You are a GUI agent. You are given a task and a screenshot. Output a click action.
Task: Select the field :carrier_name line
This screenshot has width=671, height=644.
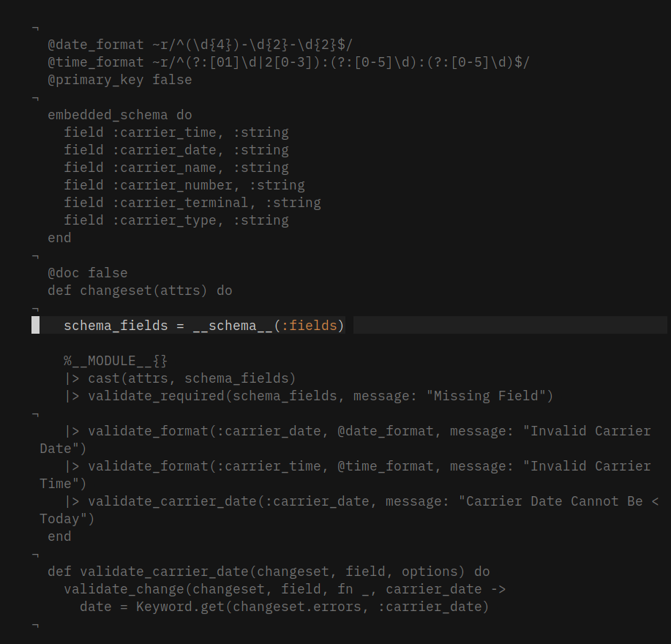176,168
